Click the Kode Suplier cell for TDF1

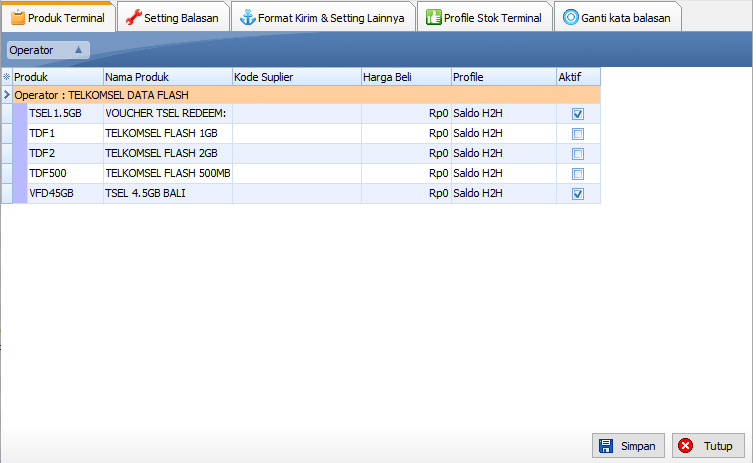(x=297, y=133)
